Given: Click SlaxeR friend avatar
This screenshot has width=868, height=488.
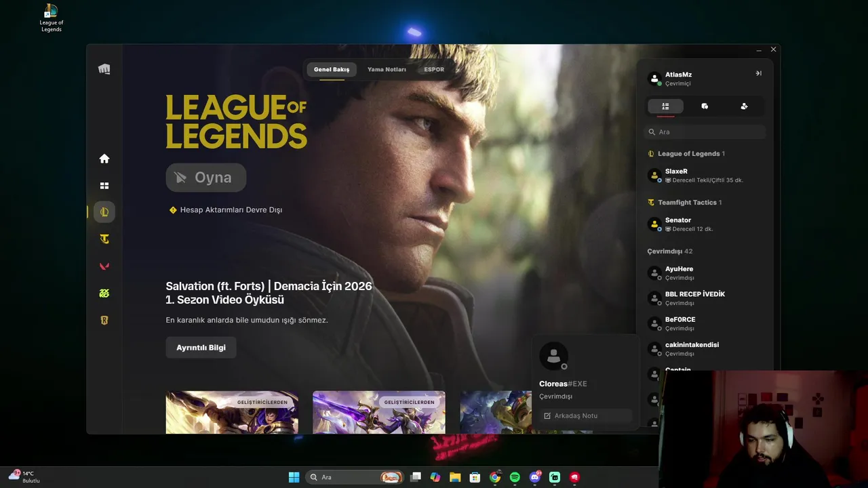Looking at the screenshot, I should coord(654,176).
